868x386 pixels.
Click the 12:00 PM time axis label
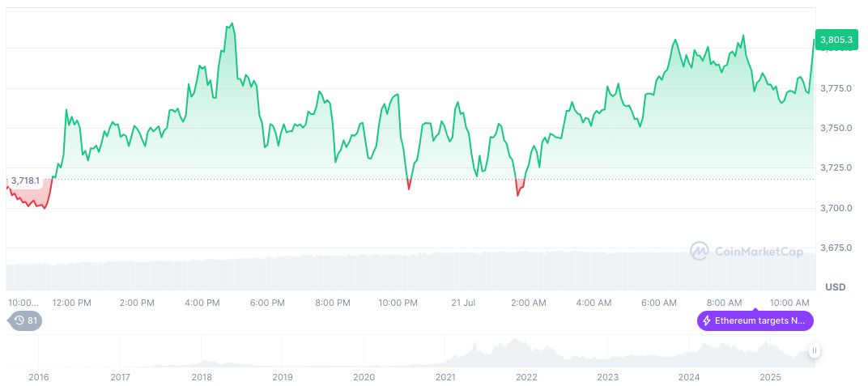pyautogui.click(x=71, y=303)
